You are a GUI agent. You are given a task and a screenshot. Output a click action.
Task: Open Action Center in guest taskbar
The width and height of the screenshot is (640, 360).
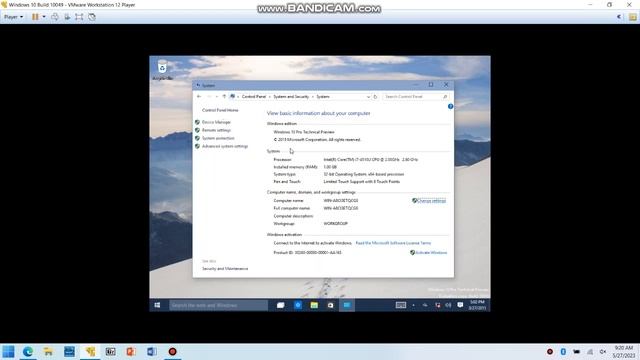point(460,305)
